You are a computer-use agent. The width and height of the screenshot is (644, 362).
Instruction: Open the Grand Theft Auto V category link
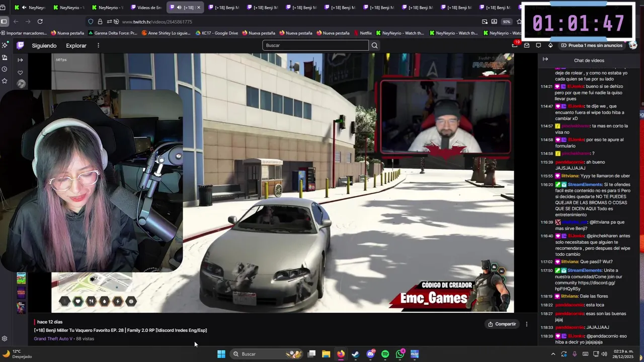(x=53, y=339)
